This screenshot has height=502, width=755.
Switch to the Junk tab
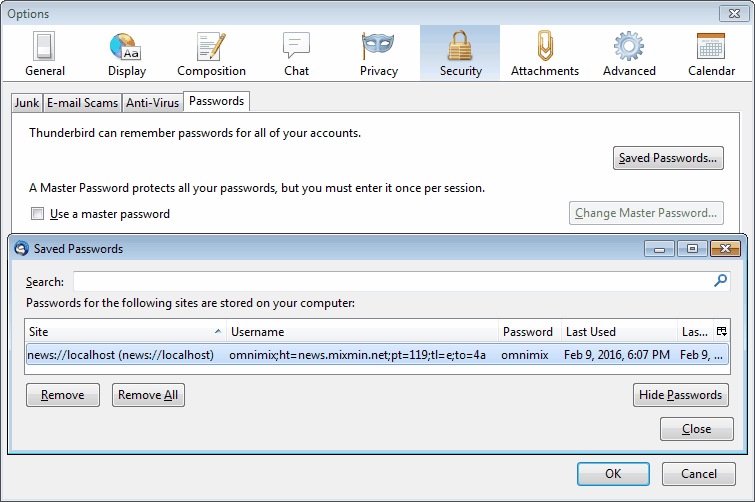tap(26, 103)
